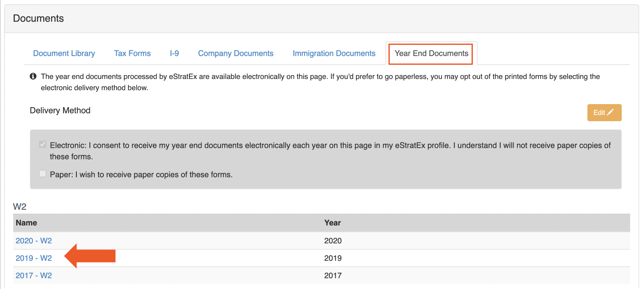Open the 2020 - W2 document link
Screen dimensions: 644x289
33,240
